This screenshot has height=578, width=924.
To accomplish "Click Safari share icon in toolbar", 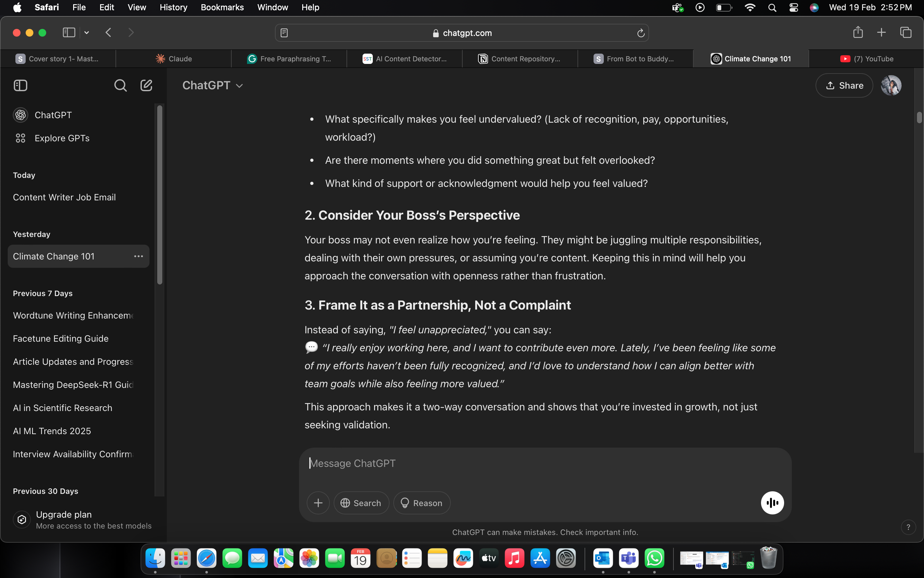I will coord(858,32).
